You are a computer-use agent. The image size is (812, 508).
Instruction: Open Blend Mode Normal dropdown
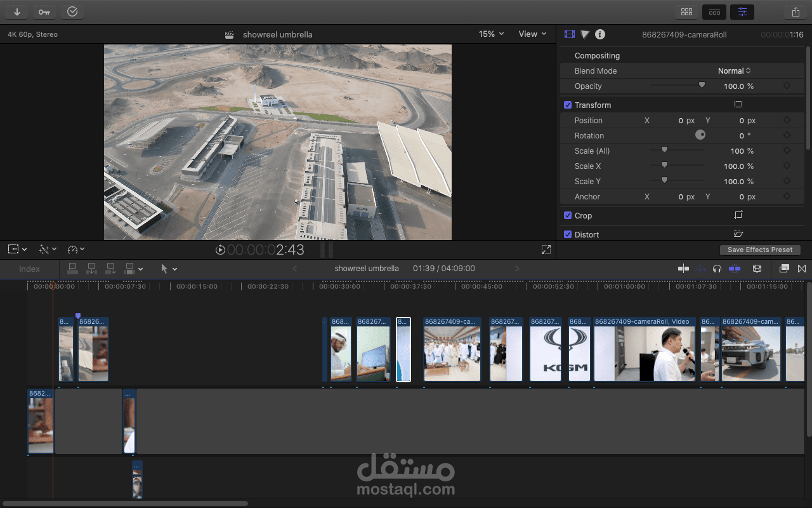(x=735, y=71)
